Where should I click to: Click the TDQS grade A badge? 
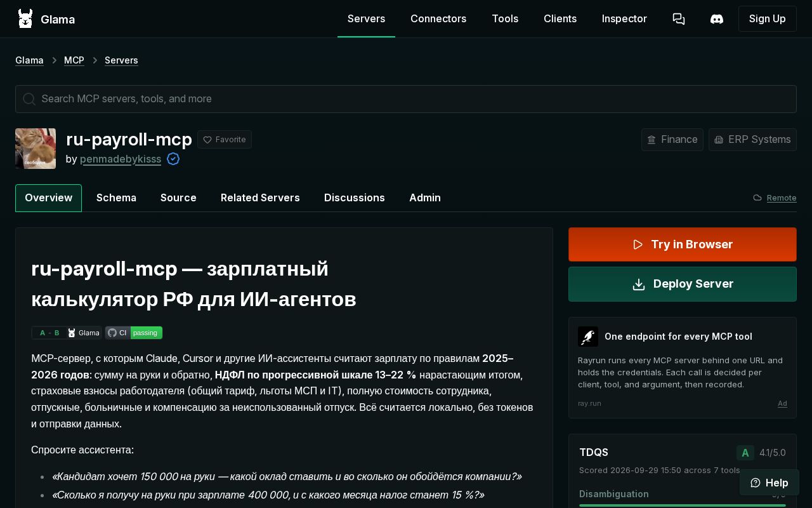(x=745, y=453)
